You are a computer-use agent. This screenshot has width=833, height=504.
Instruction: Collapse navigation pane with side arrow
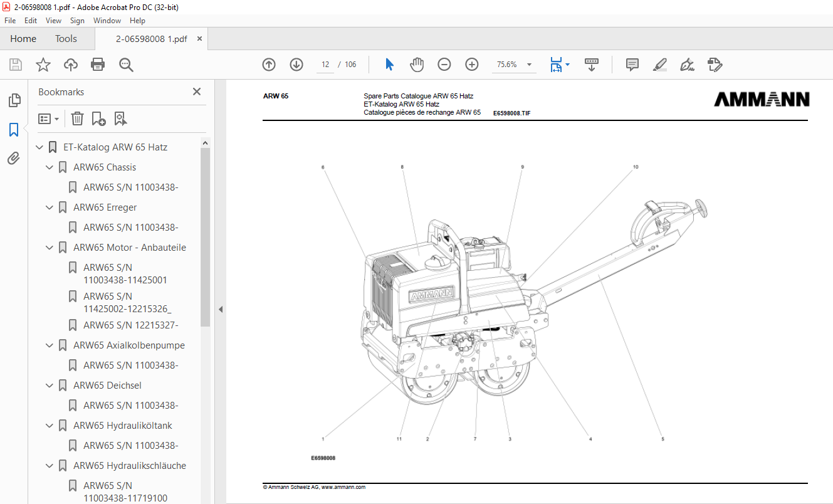221,310
